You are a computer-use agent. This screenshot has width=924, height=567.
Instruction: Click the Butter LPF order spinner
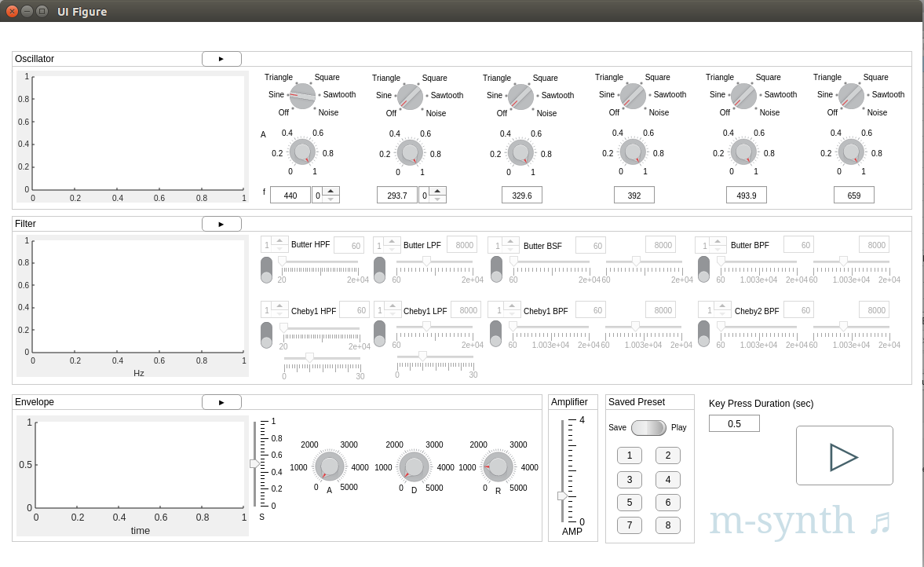pos(386,245)
